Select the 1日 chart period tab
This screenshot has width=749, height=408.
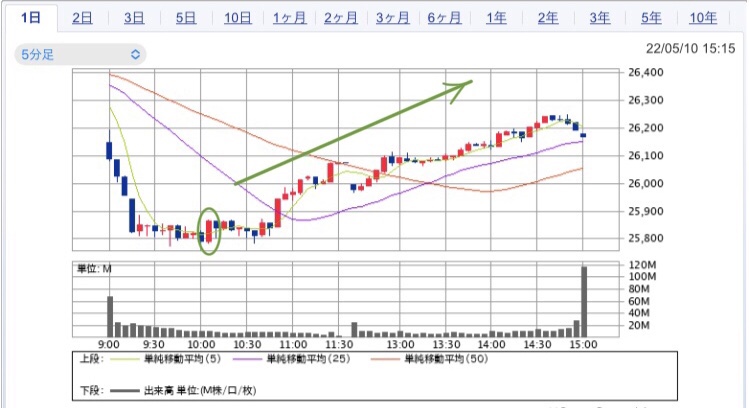[x=31, y=18]
